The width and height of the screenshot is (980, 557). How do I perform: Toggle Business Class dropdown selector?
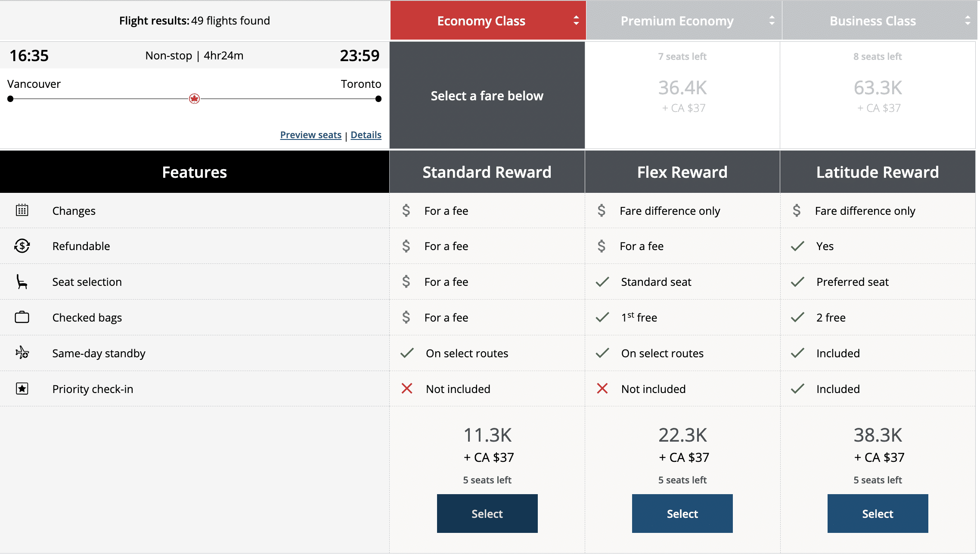968,20
